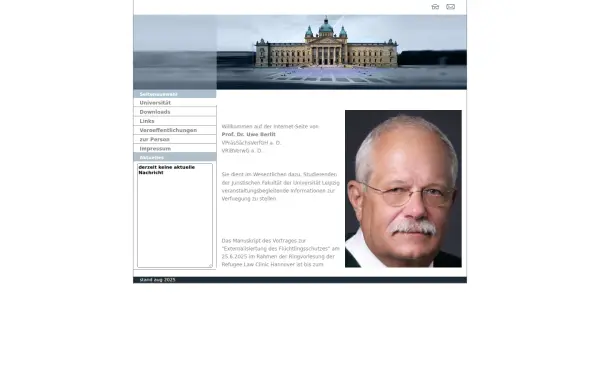
Task: Open the Veroeffentlichungen menu item
Action: tap(174, 130)
